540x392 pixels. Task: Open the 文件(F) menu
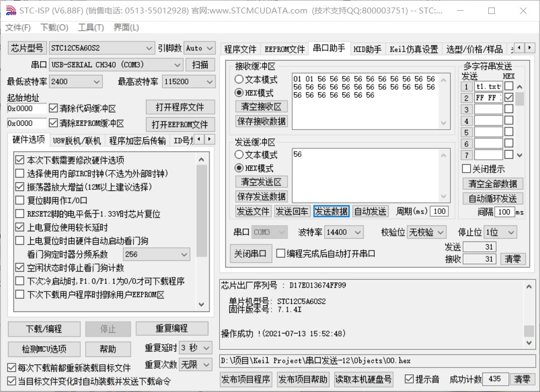(18, 27)
